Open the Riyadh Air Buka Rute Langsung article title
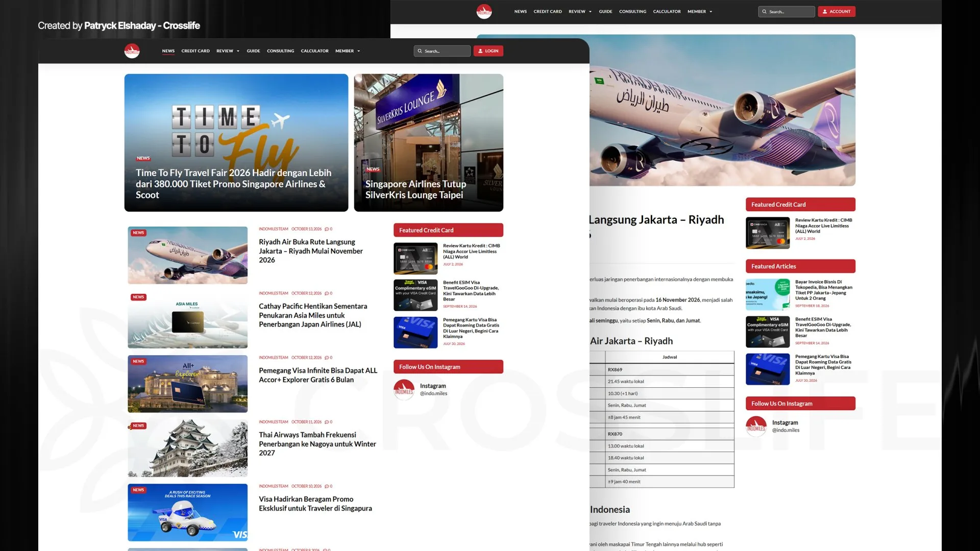This screenshot has width=980, height=551. click(x=311, y=251)
